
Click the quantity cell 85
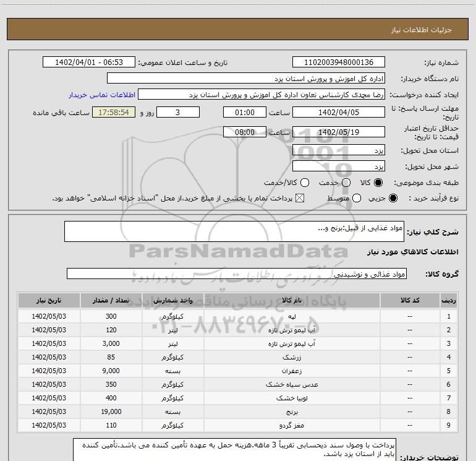111,357
